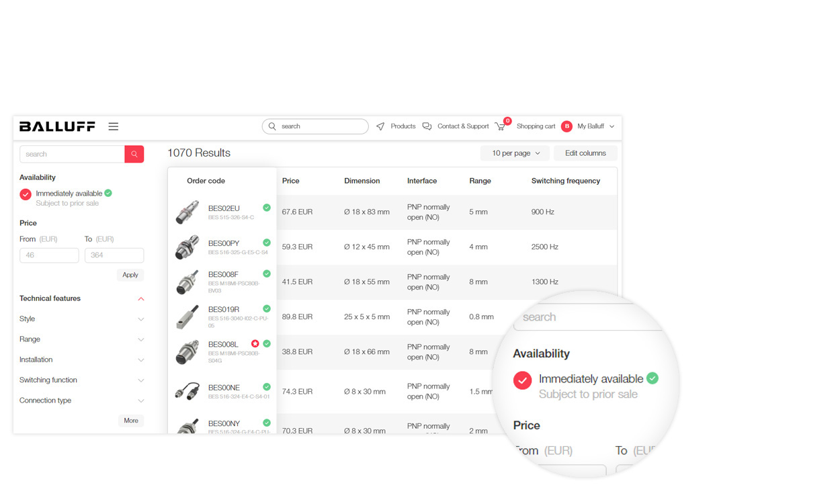Open BES019R sensor thumbnail
Screen dimensions: 838x504
coord(187,317)
